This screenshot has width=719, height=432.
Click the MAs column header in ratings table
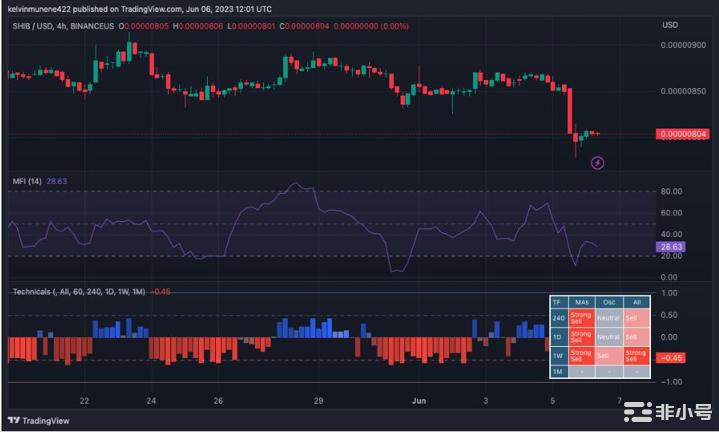[x=580, y=301]
